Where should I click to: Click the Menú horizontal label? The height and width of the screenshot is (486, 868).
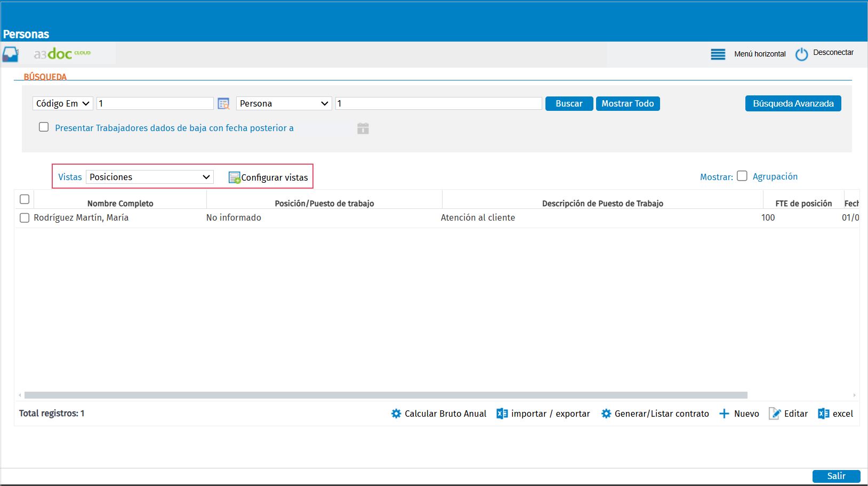[x=760, y=54]
